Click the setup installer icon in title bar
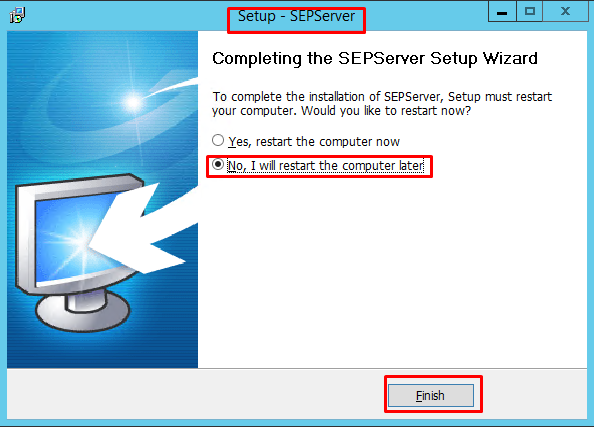Image resolution: width=594 pixels, height=427 pixels. [17, 15]
